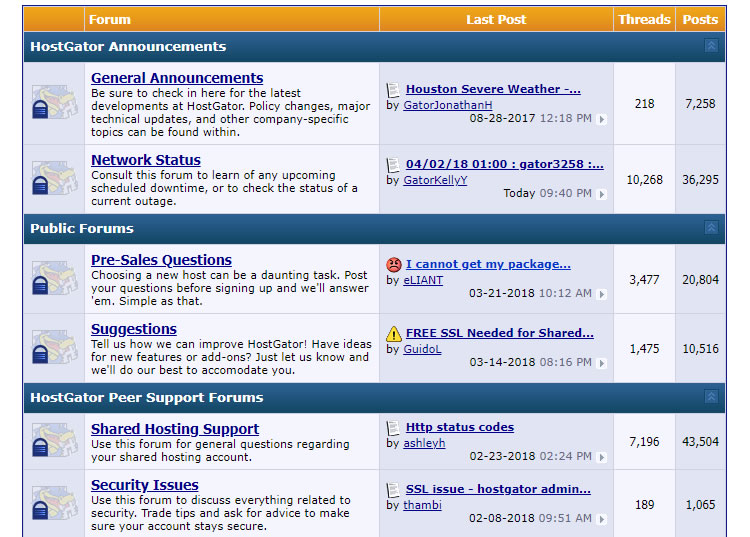
Task: Open the Suggestions forum
Action: [x=134, y=329]
